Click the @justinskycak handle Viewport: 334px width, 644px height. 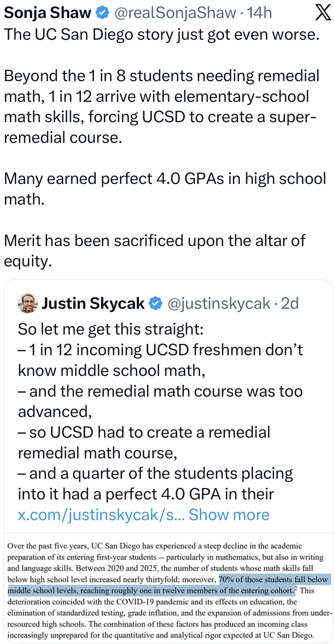[x=219, y=303]
